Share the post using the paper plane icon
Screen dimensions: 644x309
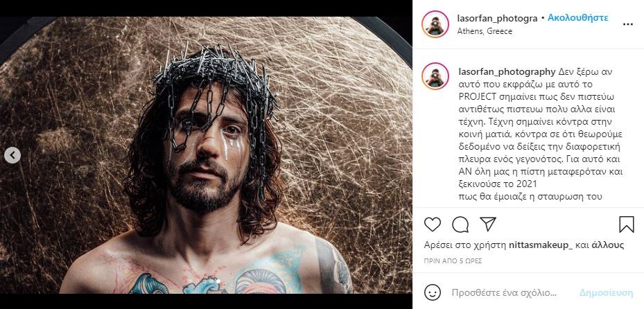488,224
